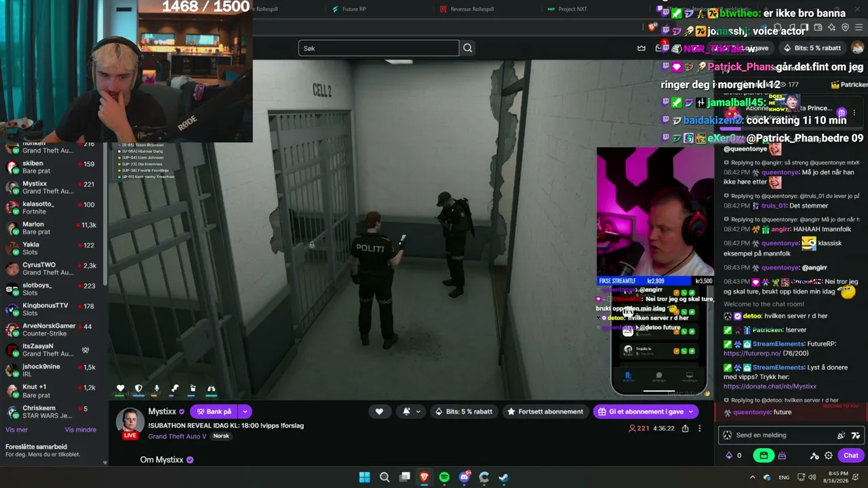The width and height of the screenshot is (868, 488).
Task: Click Mystixx's streamer avatar with LIVE badge
Action: pyautogui.click(x=129, y=423)
